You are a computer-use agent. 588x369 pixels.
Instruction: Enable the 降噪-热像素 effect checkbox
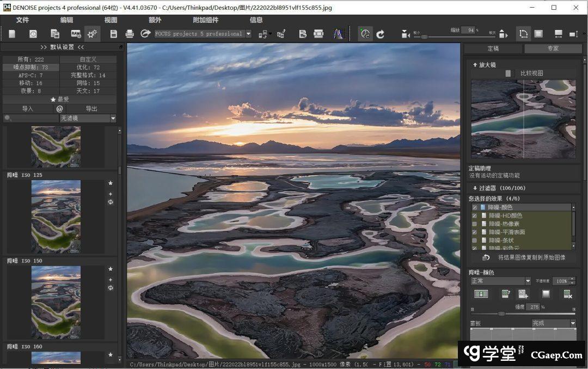point(475,224)
